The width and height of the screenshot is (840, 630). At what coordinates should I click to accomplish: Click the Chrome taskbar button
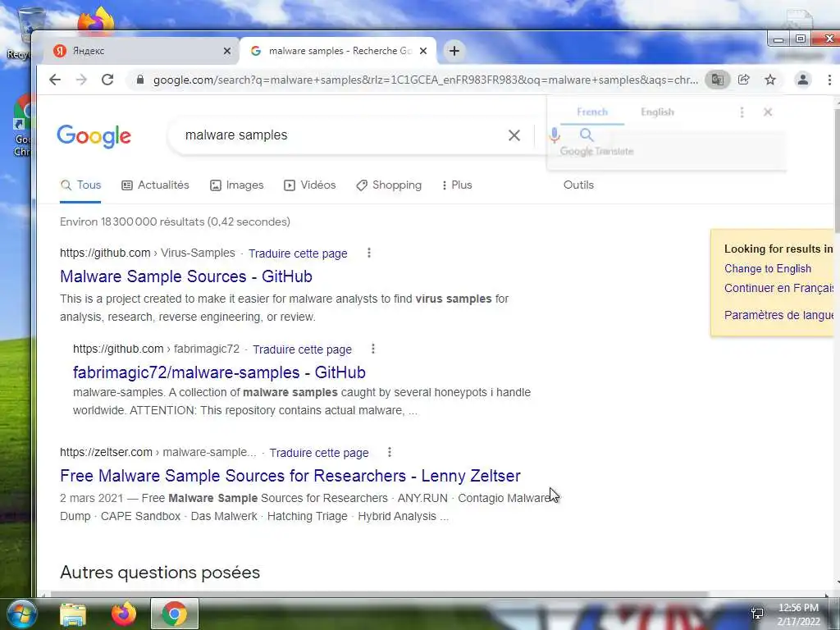(x=175, y=614)
